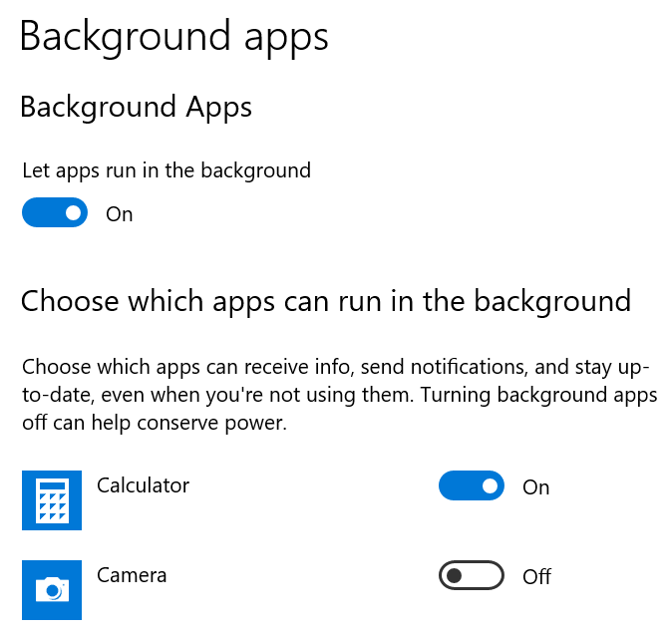672x636 pixels.
Task: Click the 'Background Apps' section heading
Action: coord(136,107)
